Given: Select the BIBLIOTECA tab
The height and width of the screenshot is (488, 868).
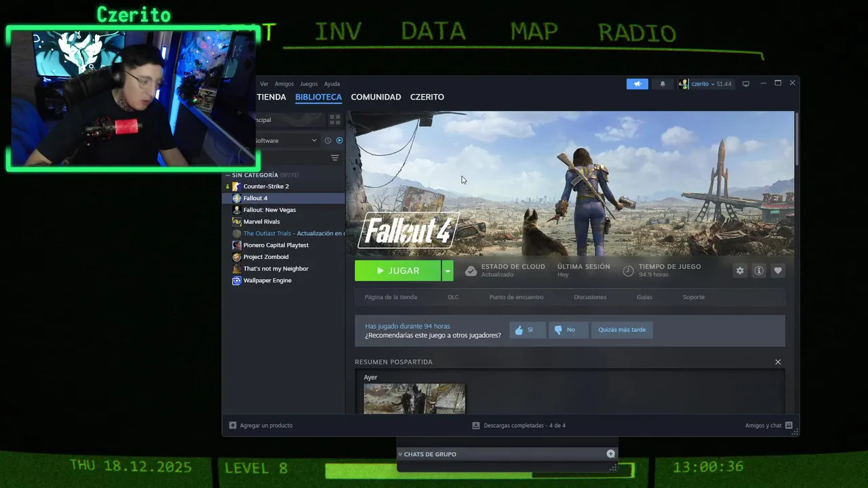Looking at the screenshot, I should [319, 97].
